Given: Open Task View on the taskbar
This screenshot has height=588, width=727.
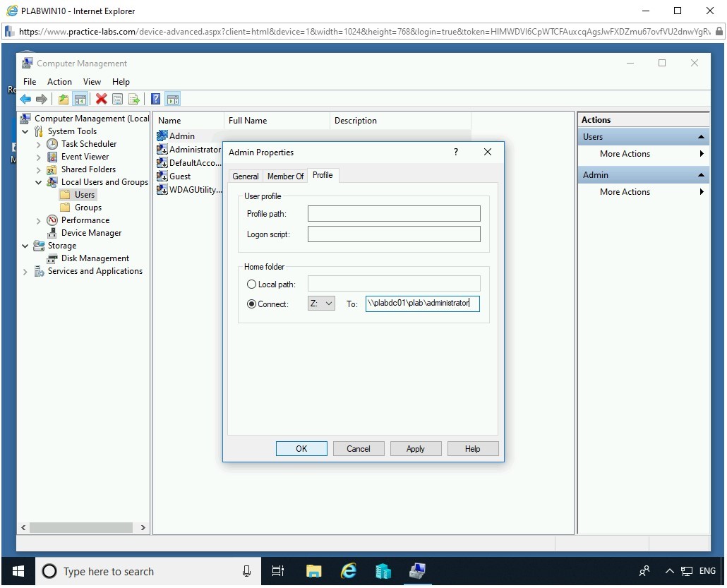Looking at the screenshot, I should click(x=277, y=571).
